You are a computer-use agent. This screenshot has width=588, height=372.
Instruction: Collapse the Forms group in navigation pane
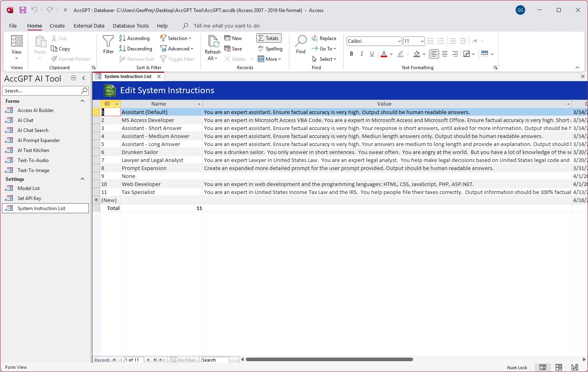click(82, 101)
